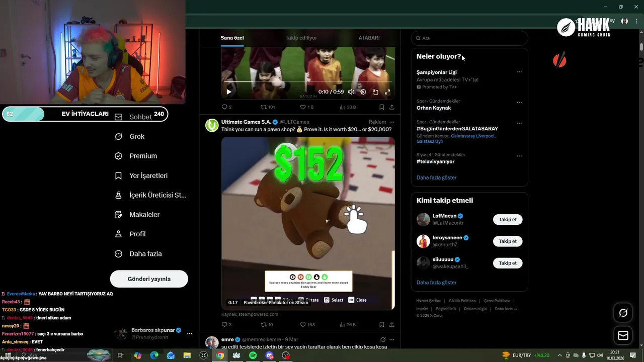Open Premium in sidebar
This screenshot has height=362, width=644.
coord(136,156)
